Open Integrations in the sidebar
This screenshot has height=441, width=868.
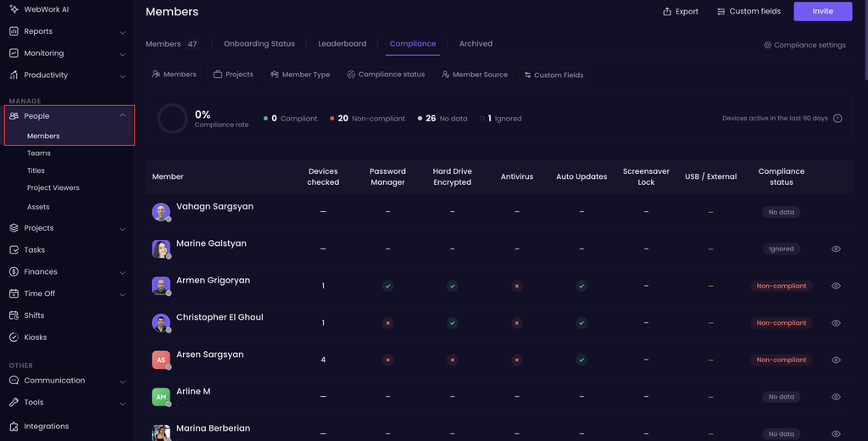[x=47, y=426]
